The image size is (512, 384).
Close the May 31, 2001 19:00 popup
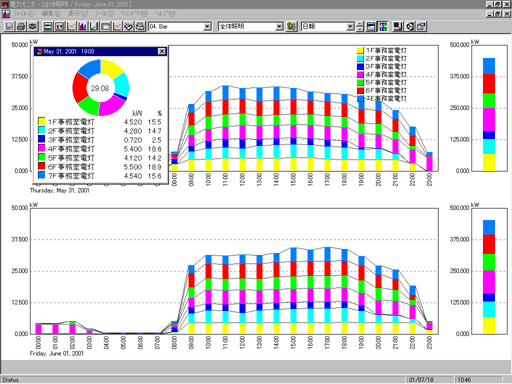(x=162, y=51)
